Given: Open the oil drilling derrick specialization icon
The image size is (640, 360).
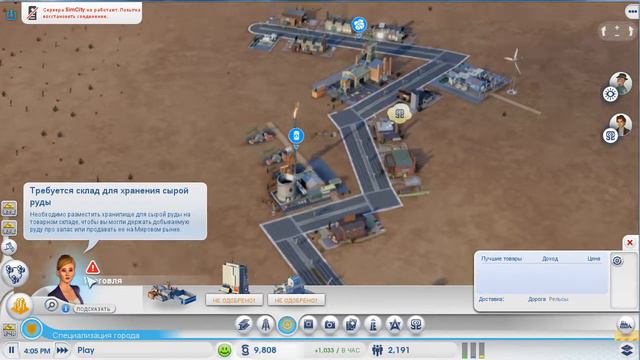Looking at the screenshot, I should pyautogui.click(x=265, y=325).
